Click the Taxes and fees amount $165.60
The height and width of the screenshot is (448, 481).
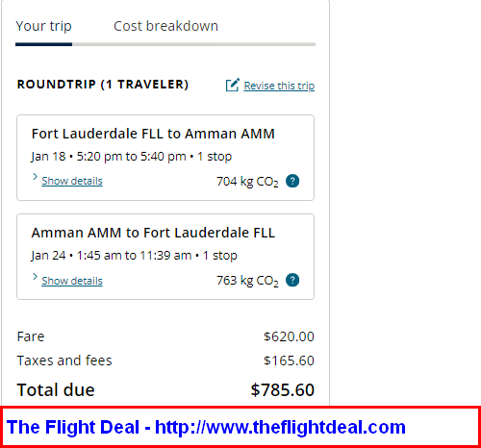point(289,361)
